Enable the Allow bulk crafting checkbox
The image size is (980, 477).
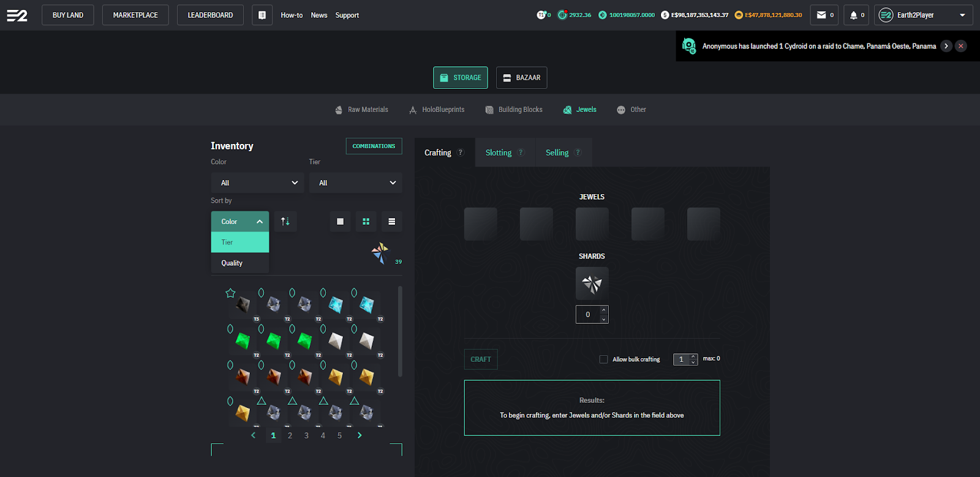pos(603,359)
